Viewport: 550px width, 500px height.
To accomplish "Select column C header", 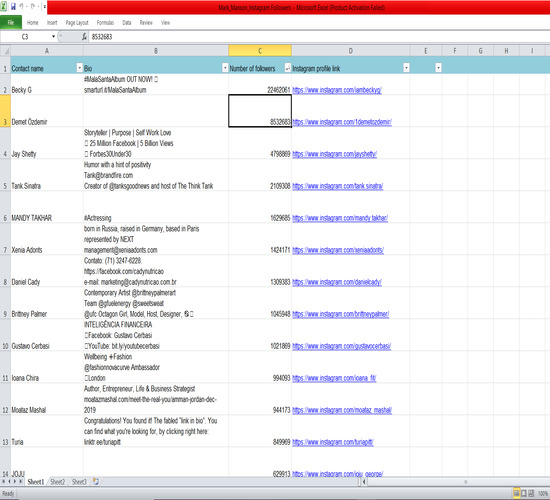I will [x=260, y=51].
